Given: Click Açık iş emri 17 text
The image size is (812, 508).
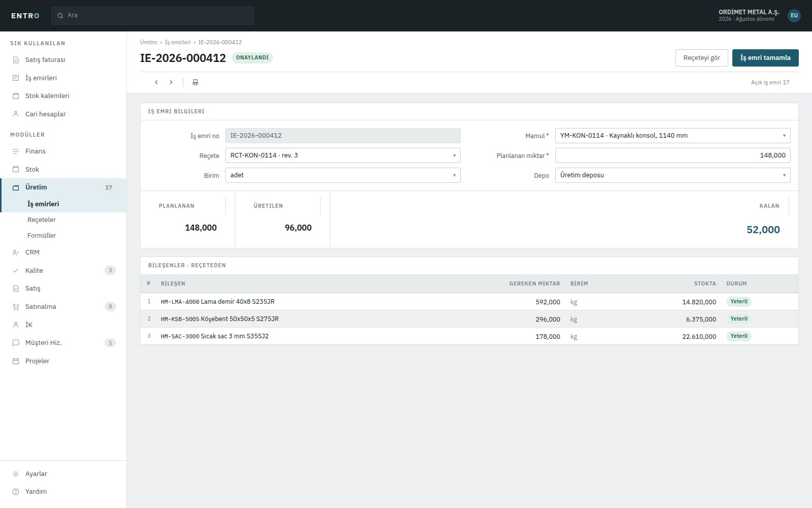Looking at the screenshot, I should click(x=770, y=82).
